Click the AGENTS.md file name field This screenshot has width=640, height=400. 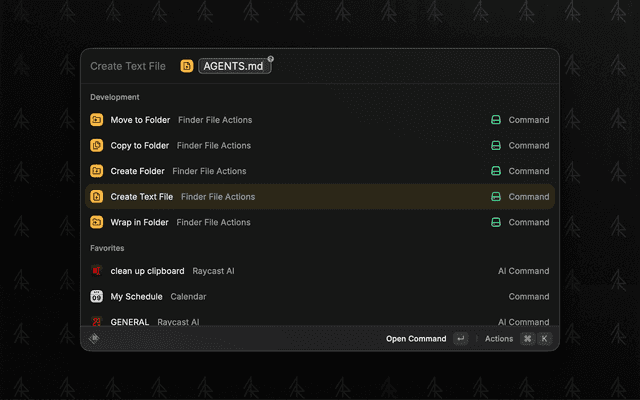point(233,66)
